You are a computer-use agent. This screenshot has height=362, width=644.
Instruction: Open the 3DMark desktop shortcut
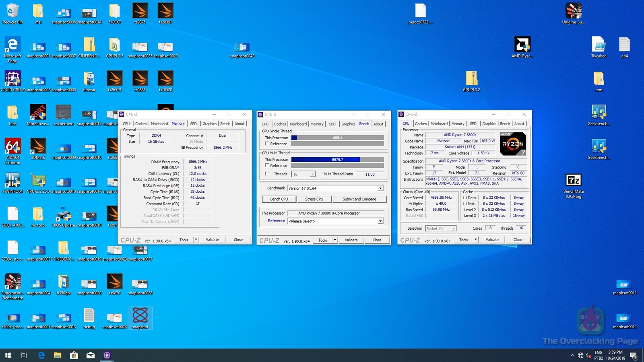[x=38, y=146]
